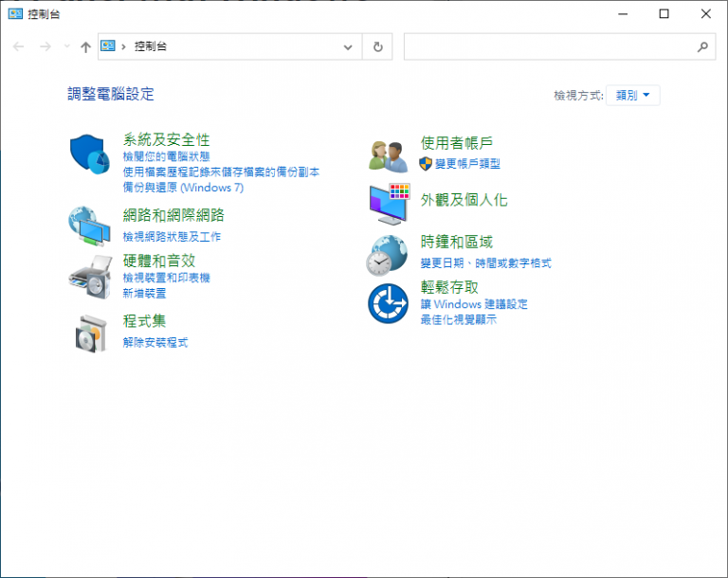Click the 控制台 title bar window icon
The width and height of the screenshot is (728, 578).
coord(15,14)
